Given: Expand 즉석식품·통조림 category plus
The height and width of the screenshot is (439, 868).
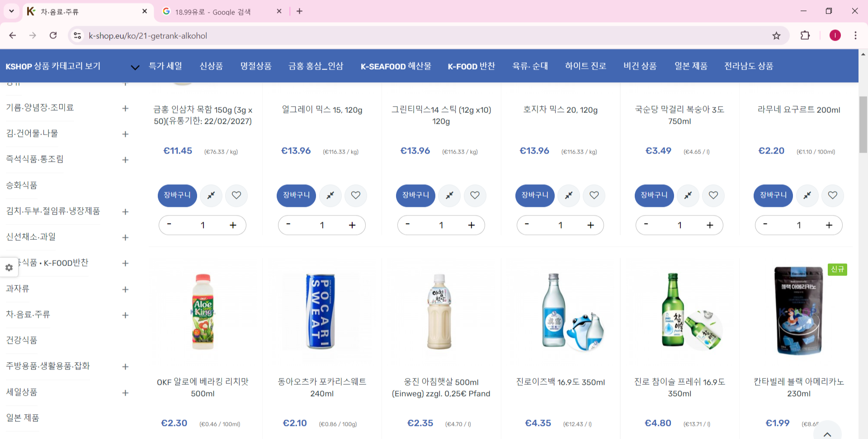Looking at the screenshot, I should [125, 160].
